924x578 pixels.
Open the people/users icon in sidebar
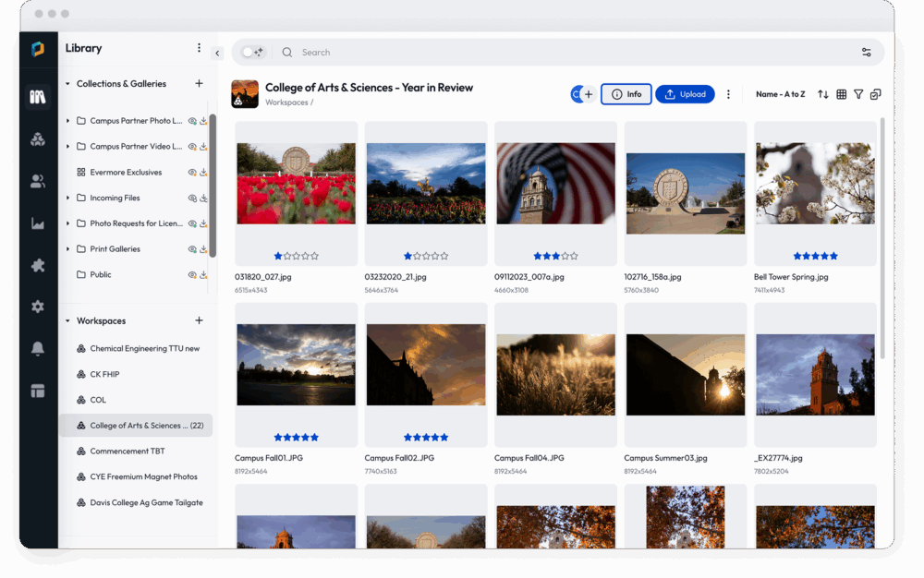[38, 182]
